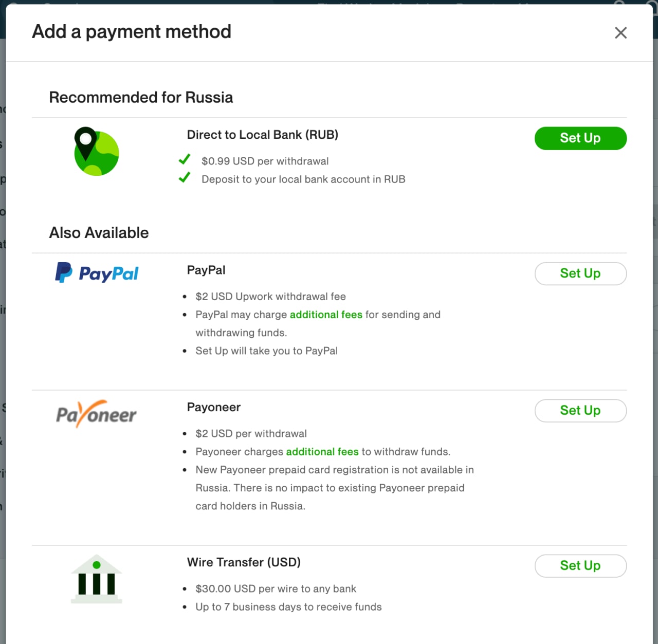Click the Also Available section heading

point(99,233)
